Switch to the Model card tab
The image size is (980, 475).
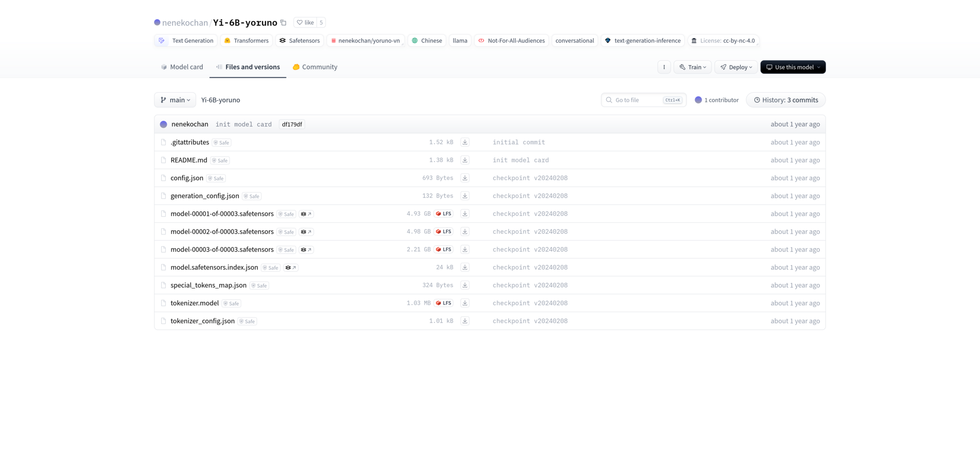coord(182,67)
